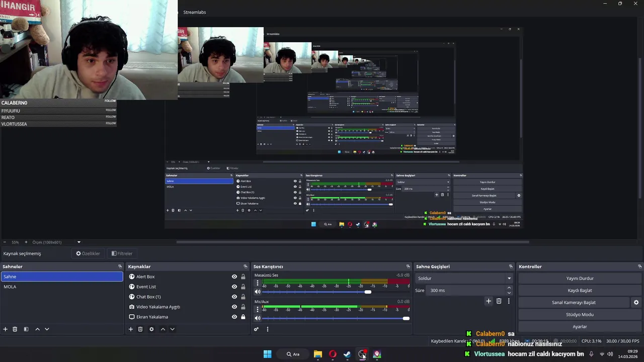
Task: Open Ayarlar settings
Action: click(580, 327)
